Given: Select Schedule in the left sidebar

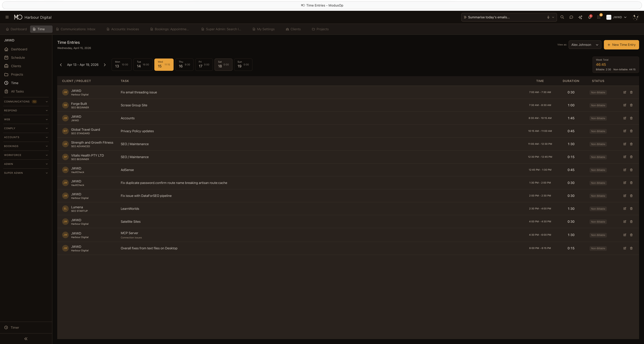Looking at the screenshot, I should pos(18,57).
